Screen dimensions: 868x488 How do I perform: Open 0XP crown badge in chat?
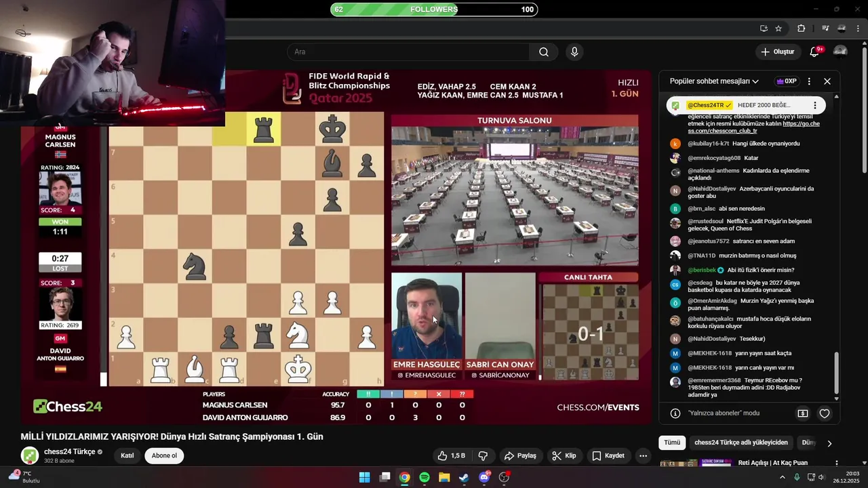coord(787,81)
